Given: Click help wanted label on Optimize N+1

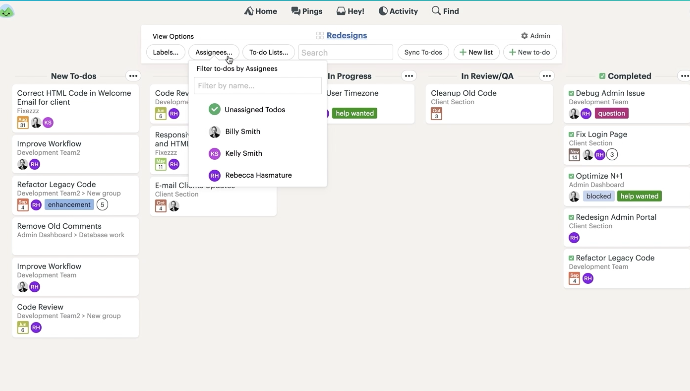Looking at the screenshot, I should tap(639, 196).
